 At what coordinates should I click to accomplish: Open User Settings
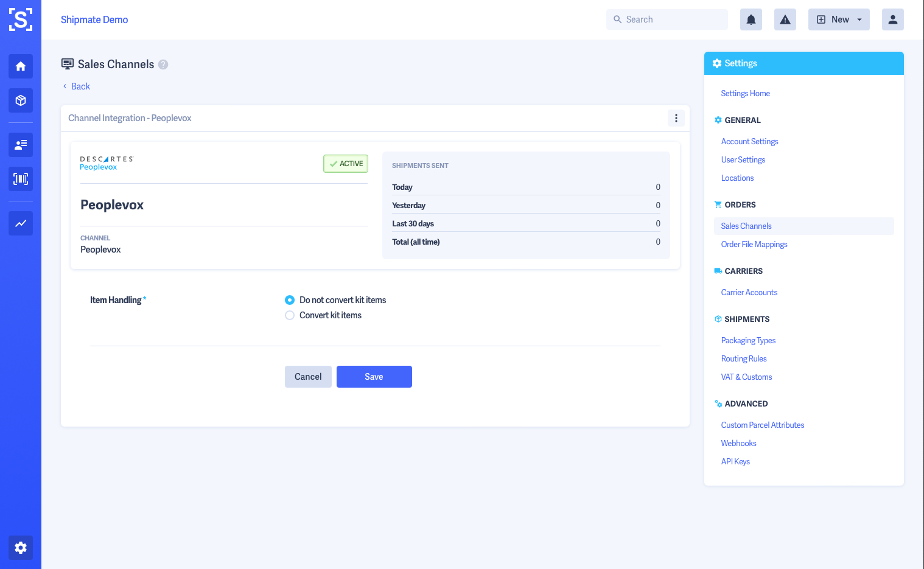click(x=743, y=159)
